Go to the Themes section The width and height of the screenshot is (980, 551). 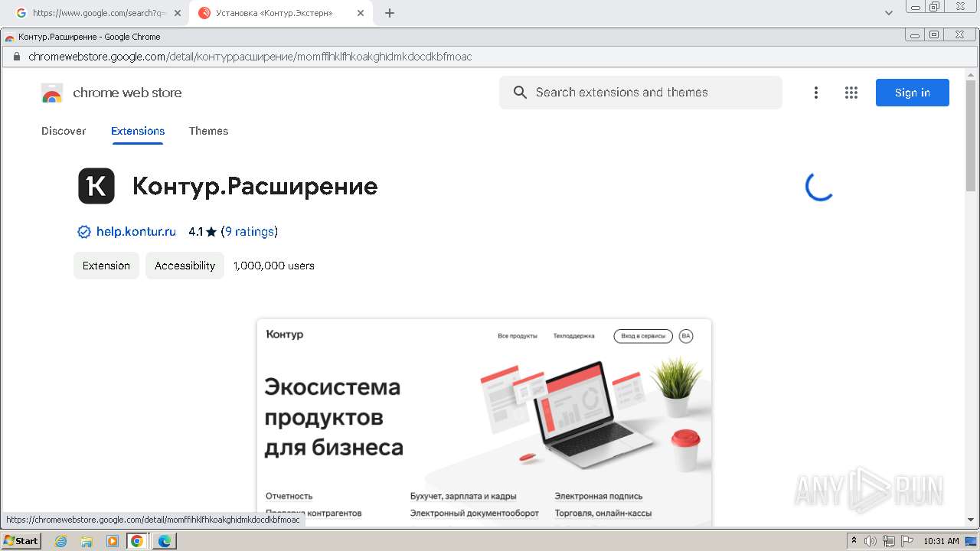pyautogui.click(x=209, y=131)
